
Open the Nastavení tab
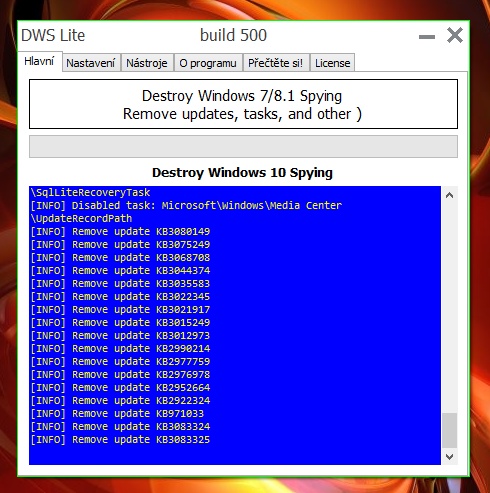click(91, 63)
